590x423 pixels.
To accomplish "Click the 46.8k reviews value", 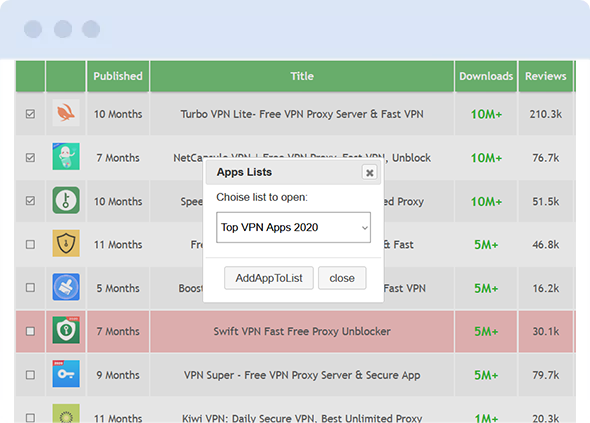I will 546,245.
